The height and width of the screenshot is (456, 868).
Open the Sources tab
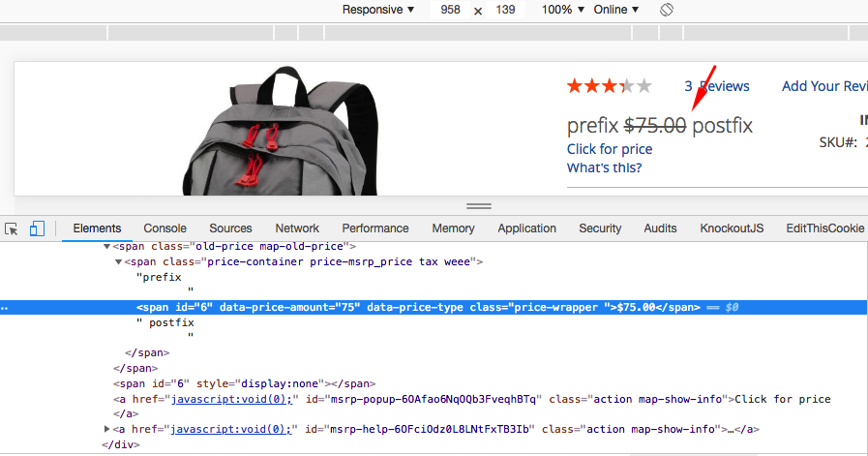[x=230, y=228]
